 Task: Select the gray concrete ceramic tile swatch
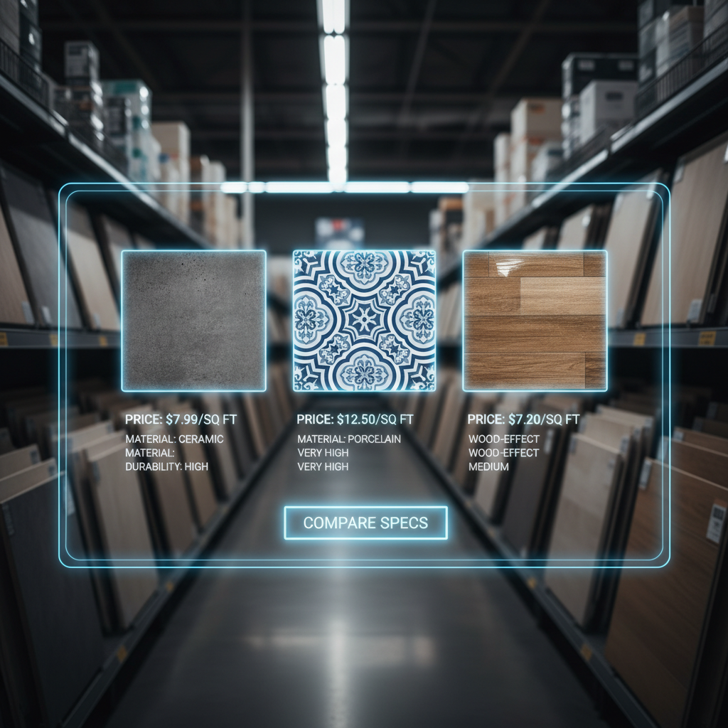point(193,320)
